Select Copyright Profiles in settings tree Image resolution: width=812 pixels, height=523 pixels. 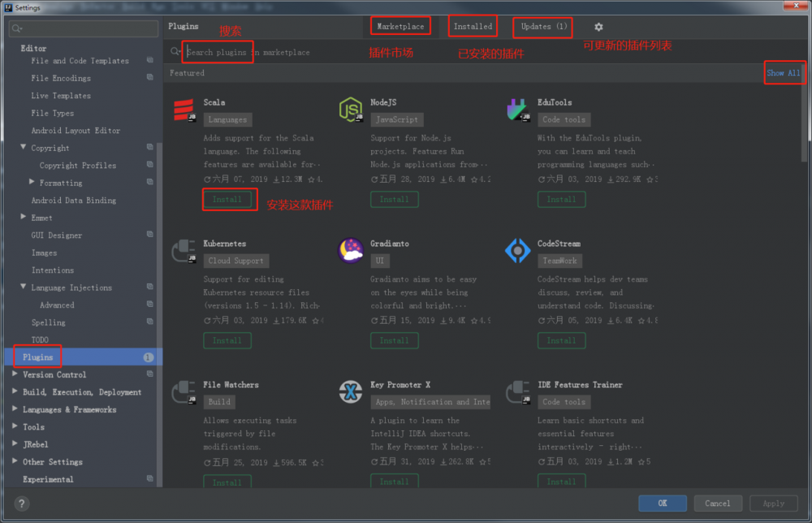point(78,166)
